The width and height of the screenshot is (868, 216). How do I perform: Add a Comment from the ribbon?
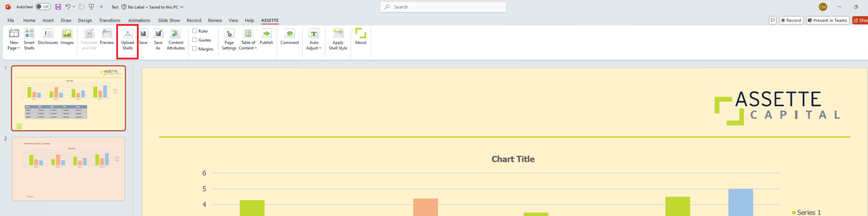click(x=289, y=37)
